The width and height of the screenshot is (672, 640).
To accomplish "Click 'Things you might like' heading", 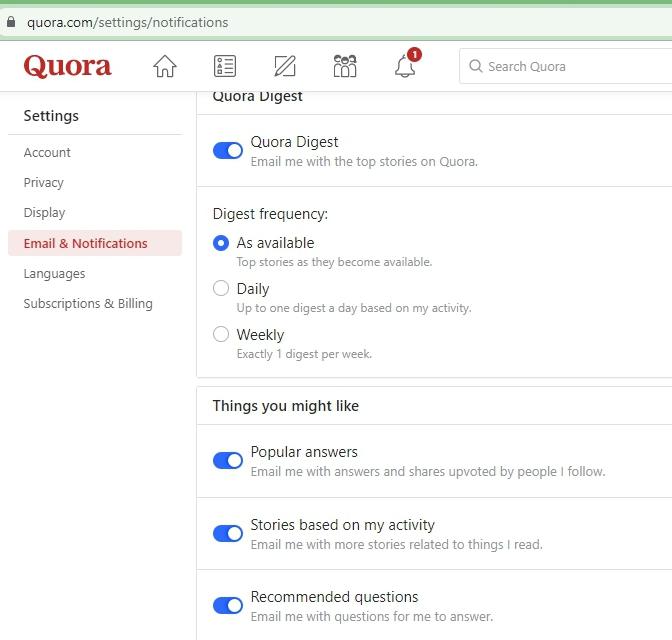I will click(285, 406).
